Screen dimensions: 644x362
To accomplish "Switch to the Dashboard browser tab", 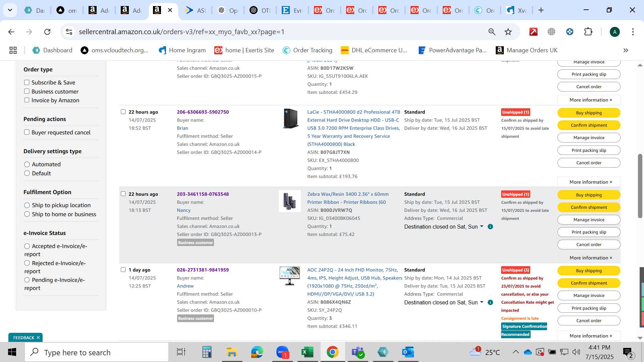I will click(35, 10).
